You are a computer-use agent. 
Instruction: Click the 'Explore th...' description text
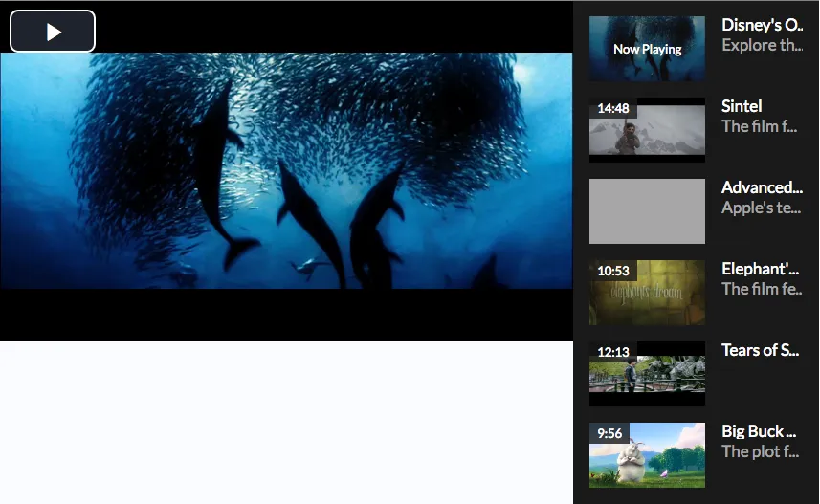tap(762, 45)
